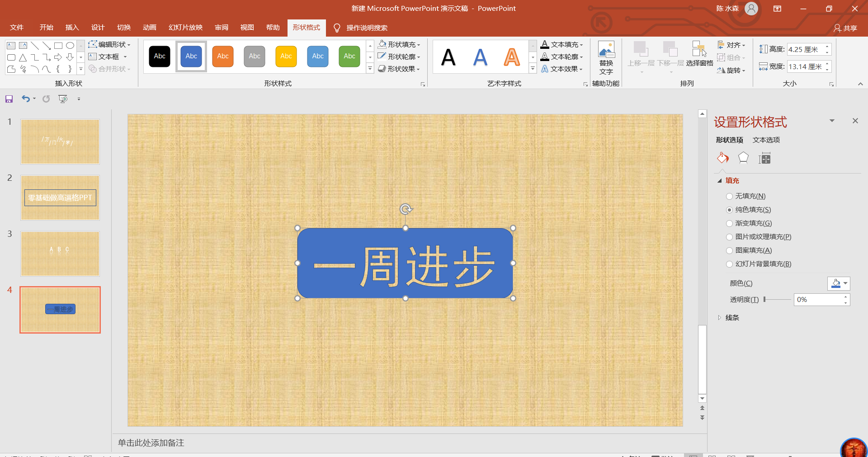The width and height of the screenshot is (868, 457).
Task: Click the transparency percentage input field
Action: [818, 300]
